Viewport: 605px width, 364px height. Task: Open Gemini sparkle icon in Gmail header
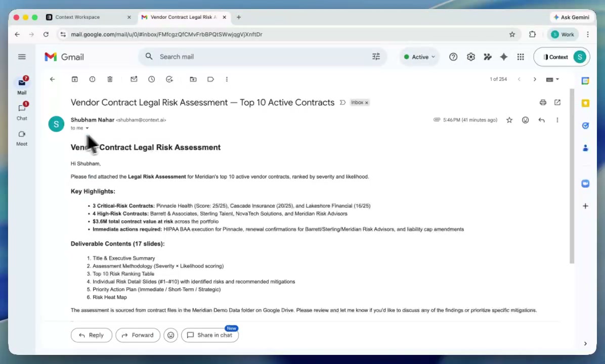tap(504, 57)
